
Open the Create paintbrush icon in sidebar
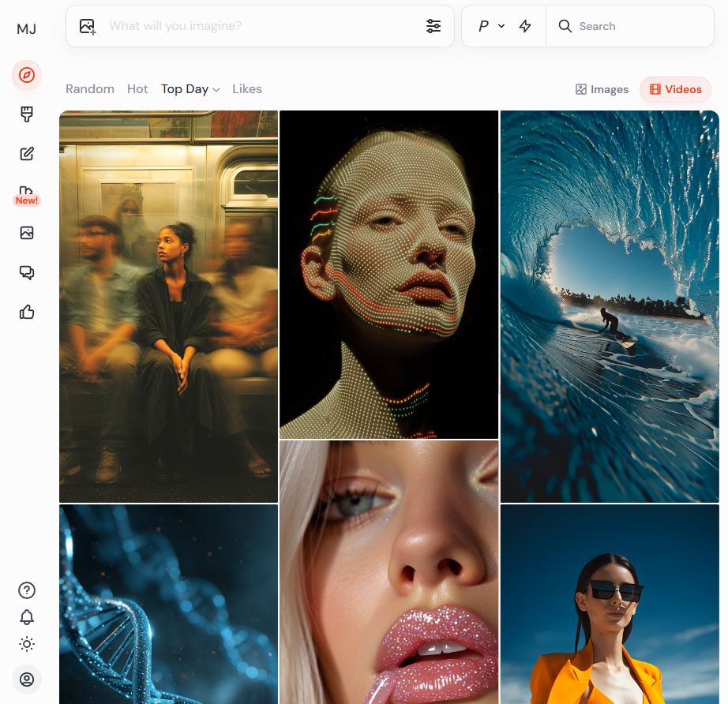pos(27,114)
